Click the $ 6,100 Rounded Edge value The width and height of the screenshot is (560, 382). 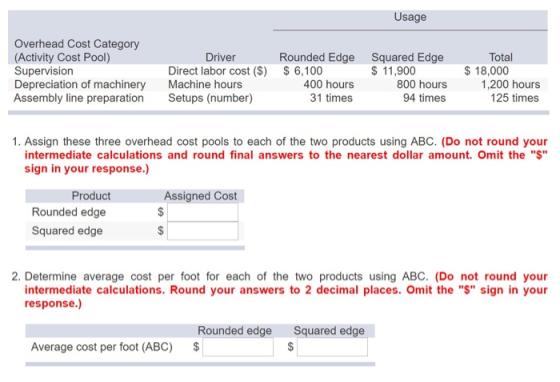tap(303, 71)
